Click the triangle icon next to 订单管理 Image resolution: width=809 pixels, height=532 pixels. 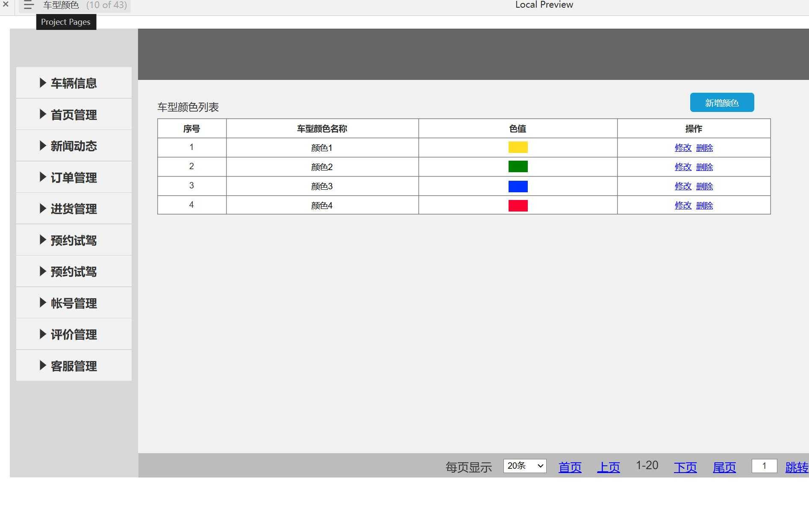(x=42, y=176)
